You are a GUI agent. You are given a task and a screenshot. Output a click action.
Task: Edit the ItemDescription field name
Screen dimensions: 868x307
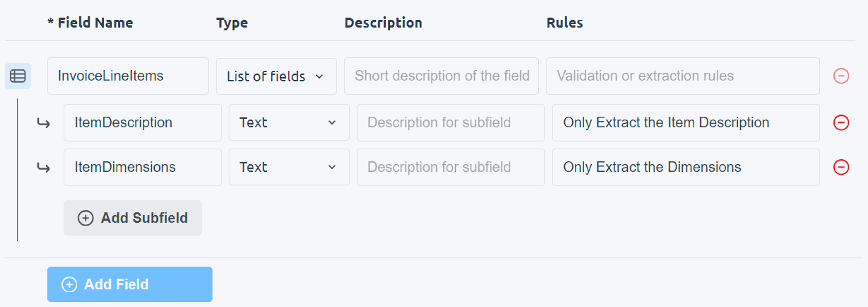coord(142,122)
